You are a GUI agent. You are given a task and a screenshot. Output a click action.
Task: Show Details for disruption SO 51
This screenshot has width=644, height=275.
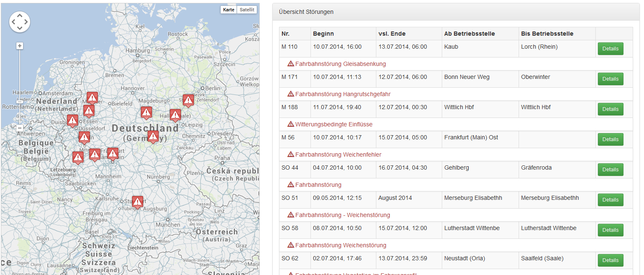pos(610,200)
